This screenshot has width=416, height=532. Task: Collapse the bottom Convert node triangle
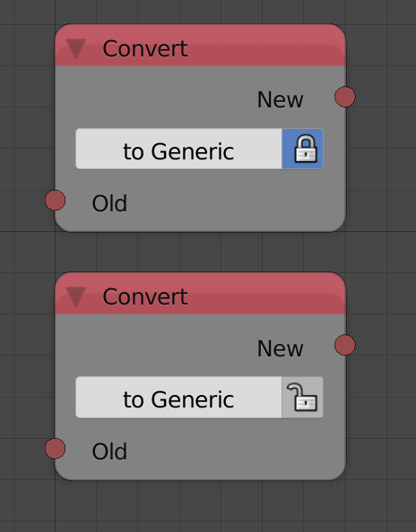pos(75,296)
